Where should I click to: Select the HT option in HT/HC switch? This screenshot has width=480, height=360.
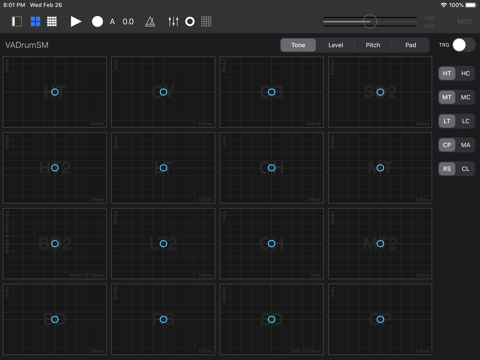coord(447,73)
